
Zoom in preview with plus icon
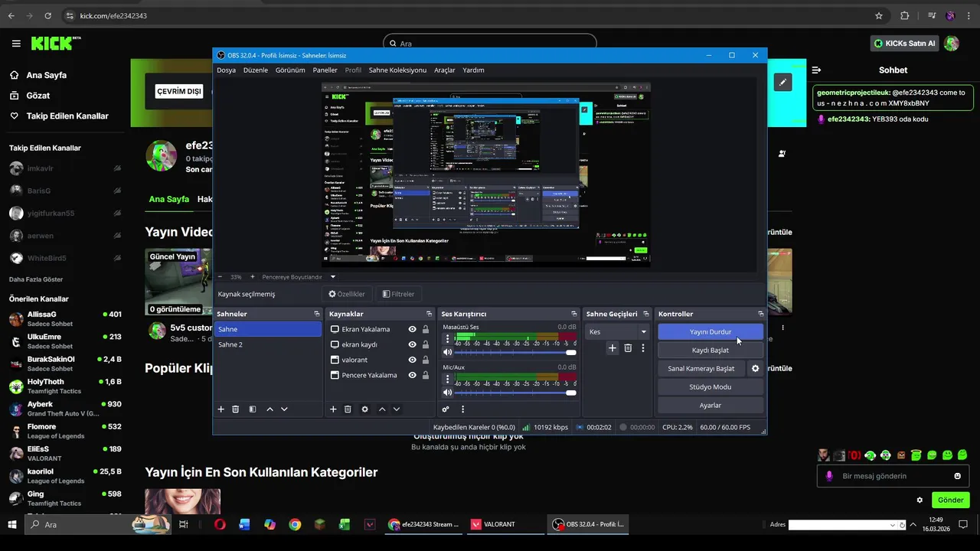(253, 277)
